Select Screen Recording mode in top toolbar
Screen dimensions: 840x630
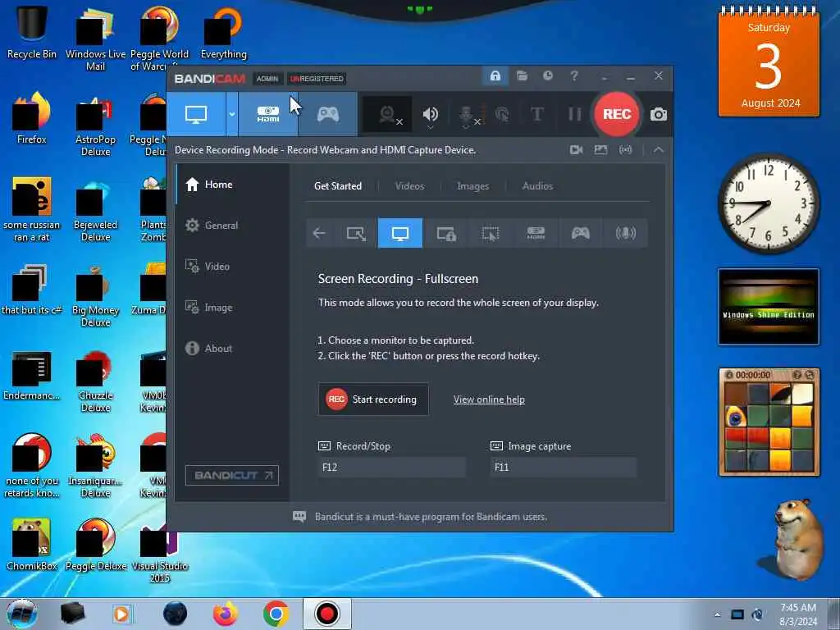pos(196,114)
